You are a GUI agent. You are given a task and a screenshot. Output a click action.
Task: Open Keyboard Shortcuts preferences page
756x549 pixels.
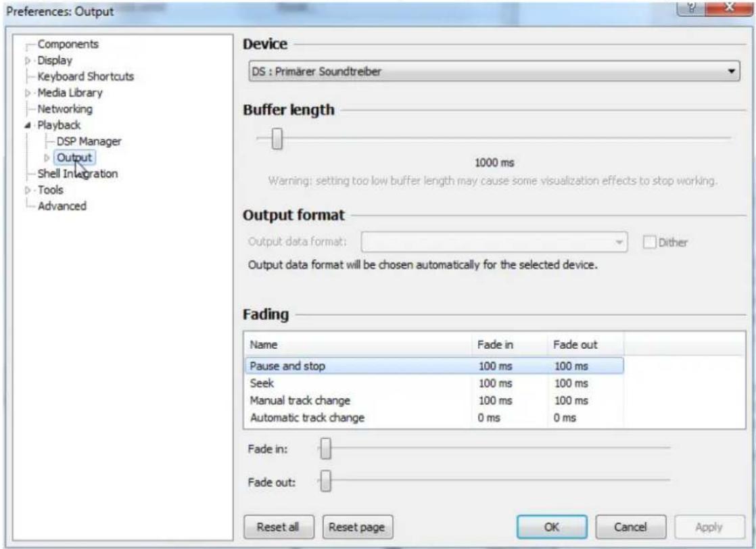86,76
